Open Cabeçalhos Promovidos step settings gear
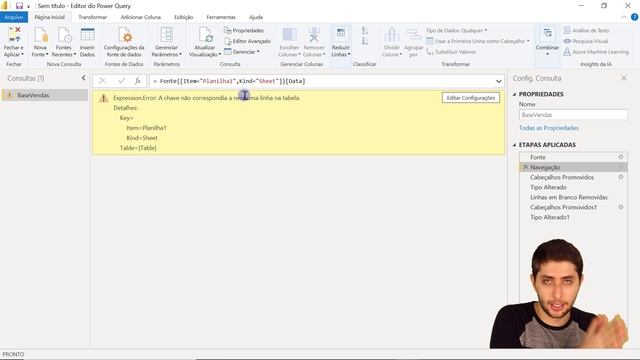The image size is (640, 360). [x=621, y=177]
